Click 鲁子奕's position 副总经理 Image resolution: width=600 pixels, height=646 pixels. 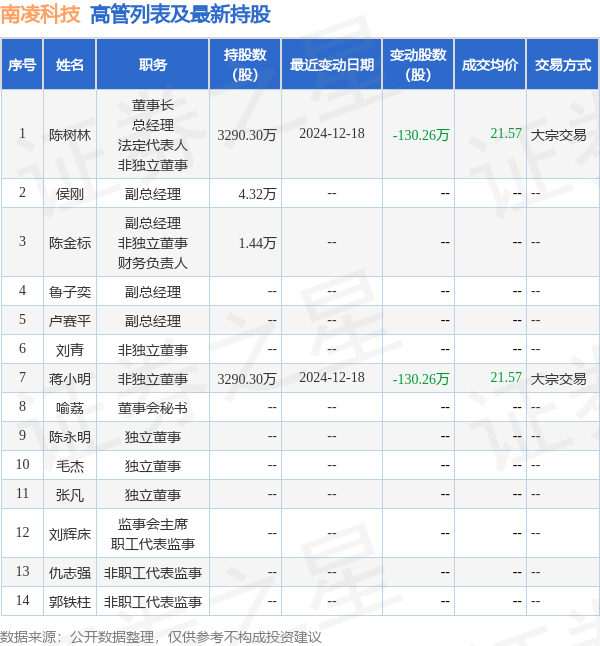(152, 292)
